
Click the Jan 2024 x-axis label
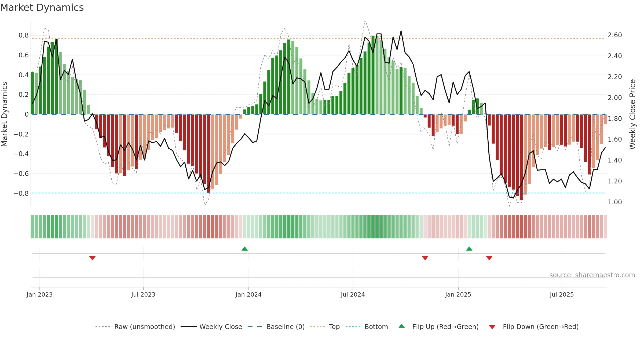coord(248,294)
